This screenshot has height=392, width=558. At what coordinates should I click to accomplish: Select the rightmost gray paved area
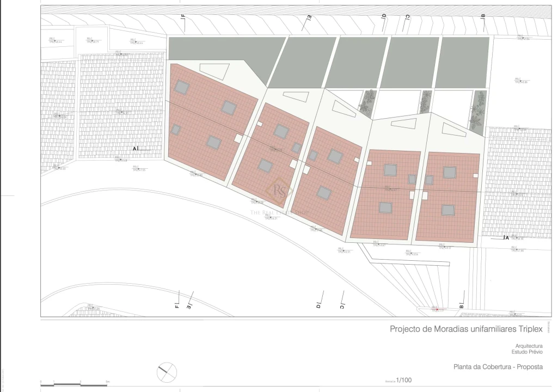point(462,63)
